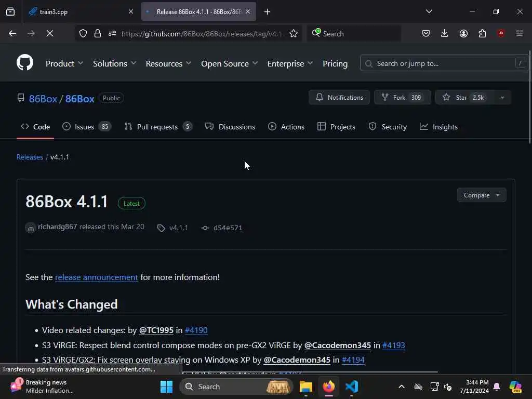The height and width of the screenshot is (399, 532).
Task: Open the 86Box owner link
Action: pos(43,99)
